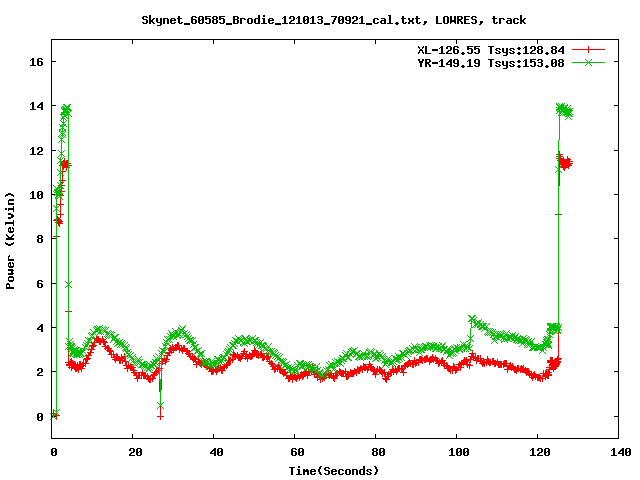Click the x-axis tick label 100
The width and height of the screenshot is (640, 480).
[458, 452]
